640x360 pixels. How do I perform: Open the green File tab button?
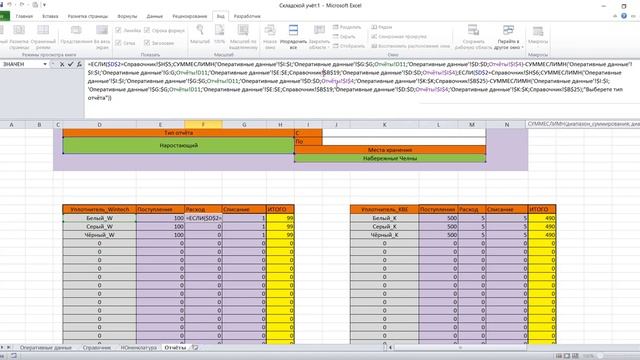[x=4, y=16]
